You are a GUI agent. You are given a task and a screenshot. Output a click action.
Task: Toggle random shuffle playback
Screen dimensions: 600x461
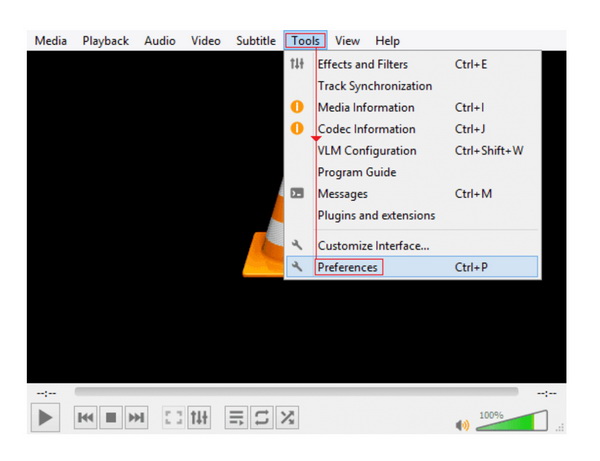287,417
